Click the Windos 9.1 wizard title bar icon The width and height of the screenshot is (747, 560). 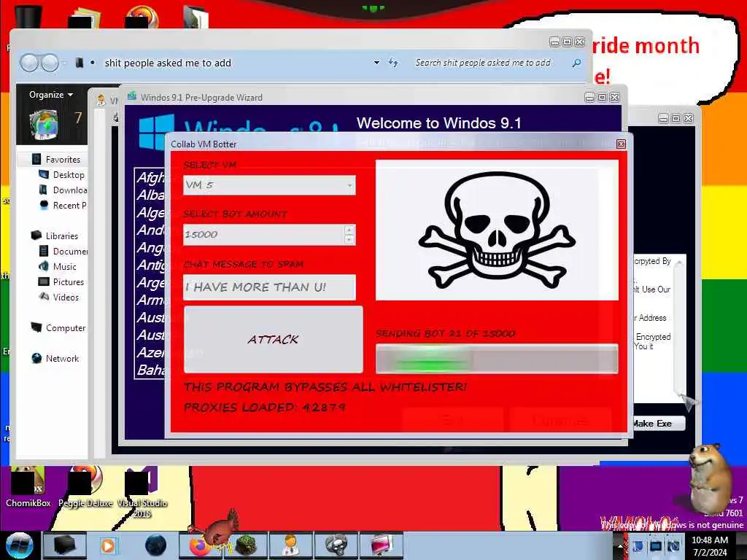point(131,97)
